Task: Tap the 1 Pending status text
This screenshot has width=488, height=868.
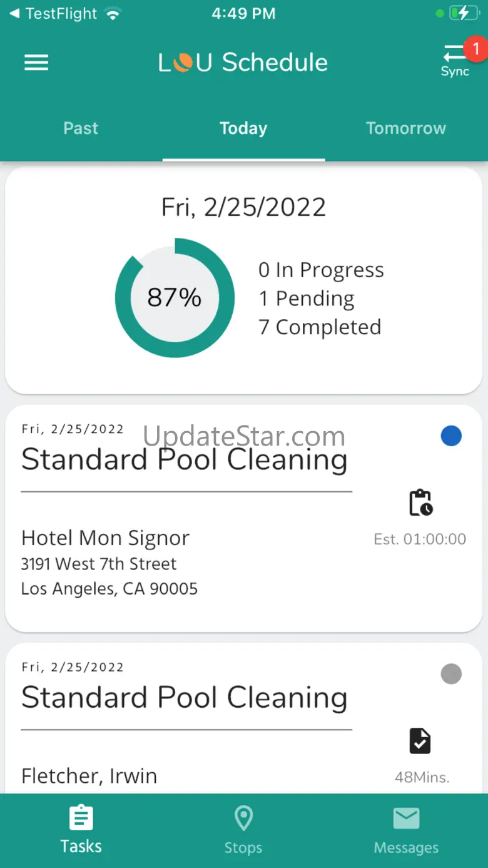Action: 307,299
